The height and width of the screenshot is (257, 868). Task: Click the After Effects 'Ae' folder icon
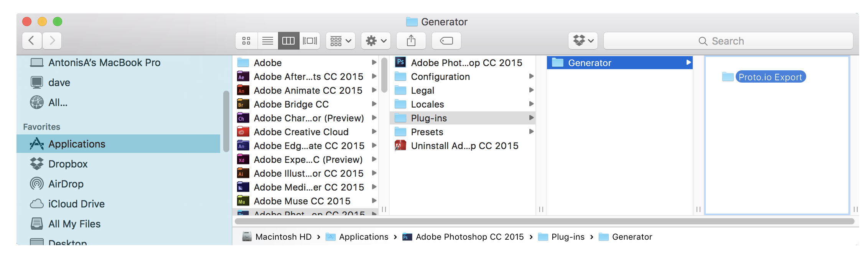click(243, 76)
